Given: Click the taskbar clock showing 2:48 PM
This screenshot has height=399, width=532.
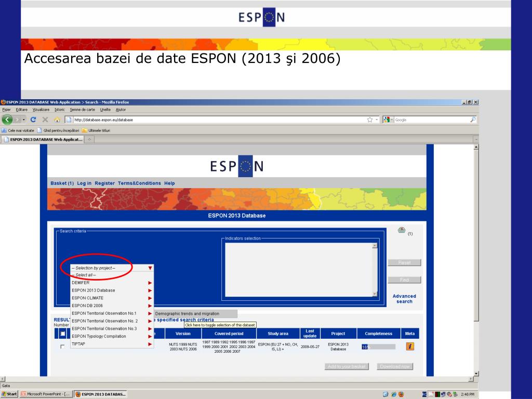Looking at the screenshot, I should point(467,394).
